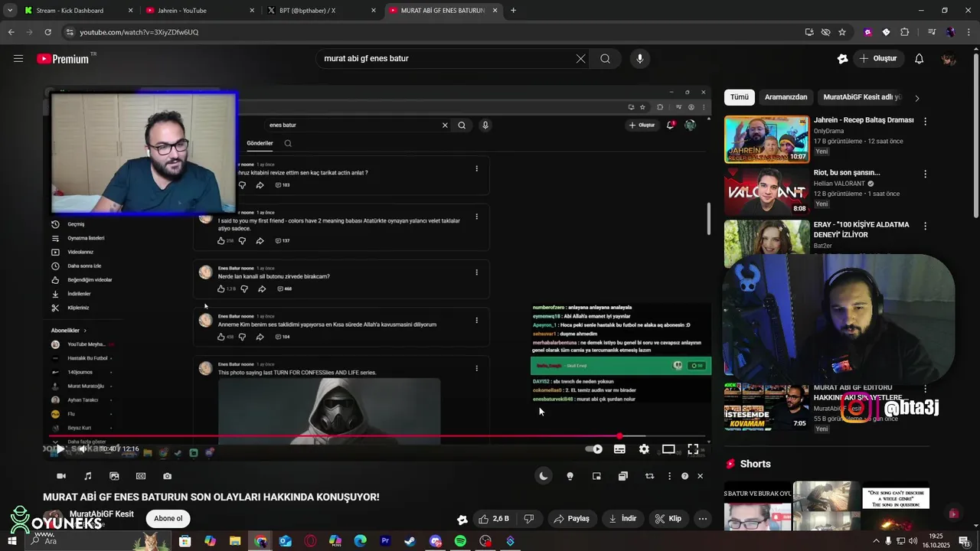
Task: Expand the category chips with right arrow
Action: point(916,98)
